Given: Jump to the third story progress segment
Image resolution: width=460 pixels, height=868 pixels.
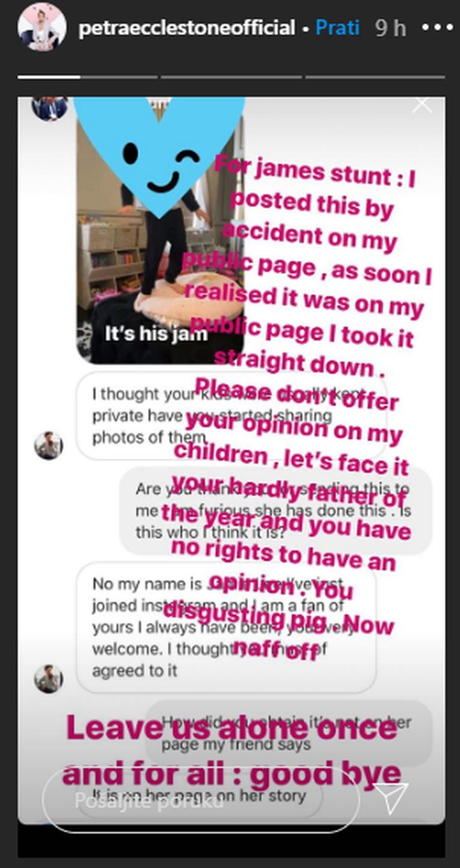Looking at the screenshot, I should pyautogui.click(x=232, y=77).
